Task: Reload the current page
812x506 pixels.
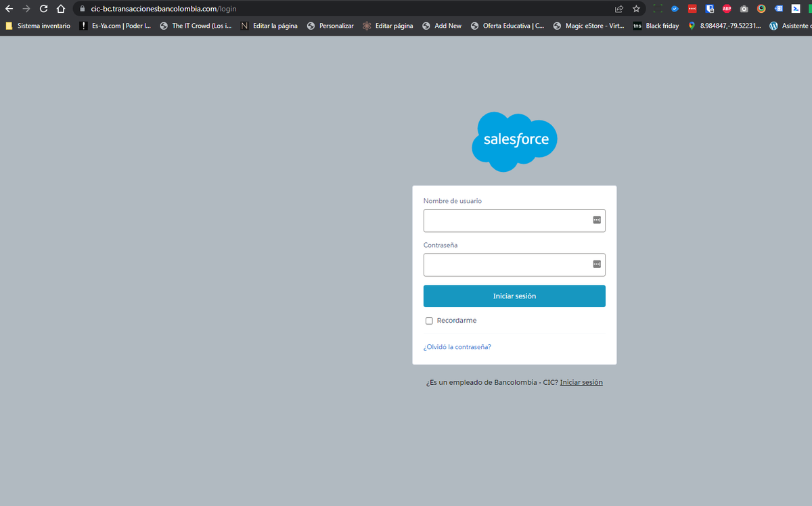Action: click(44, 9)
